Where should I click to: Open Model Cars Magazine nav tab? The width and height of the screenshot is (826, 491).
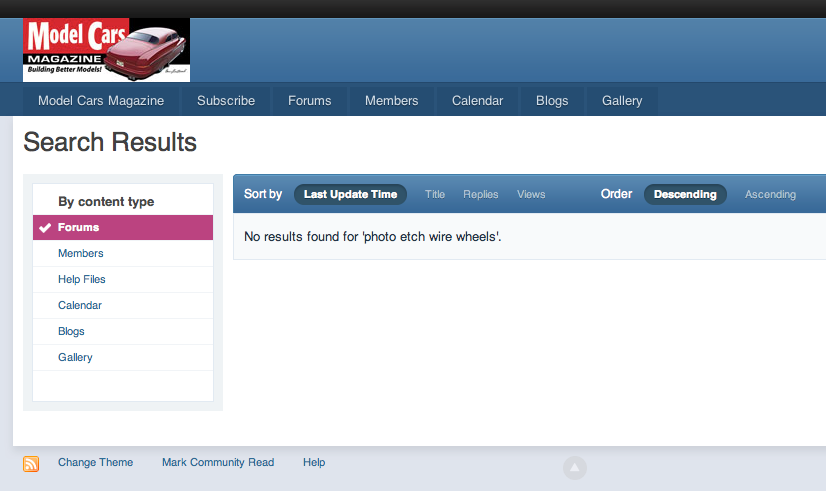click(101, 101)
